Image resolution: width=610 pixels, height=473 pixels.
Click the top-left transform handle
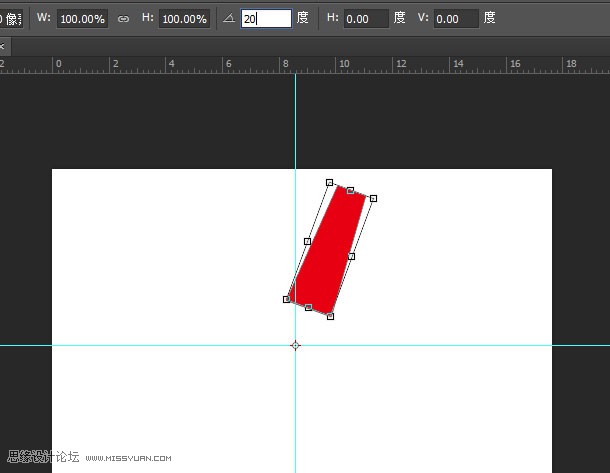coord(329,183)
